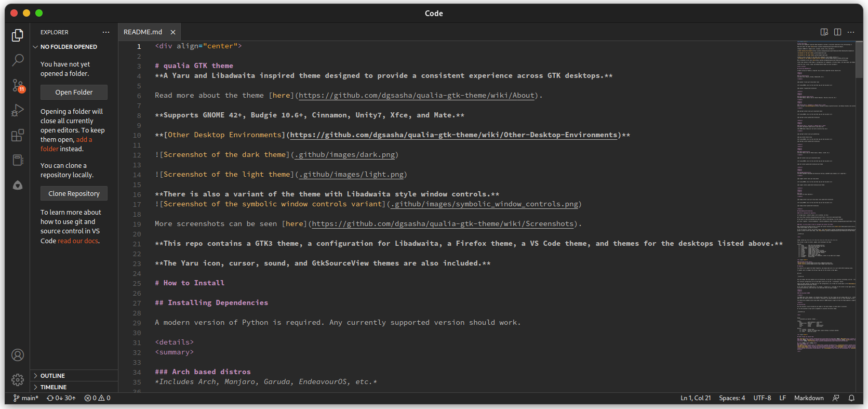Click line number 10 in the gutter
Image resolution: width=868 pixels, height=409 pixels.
(137, 135)
